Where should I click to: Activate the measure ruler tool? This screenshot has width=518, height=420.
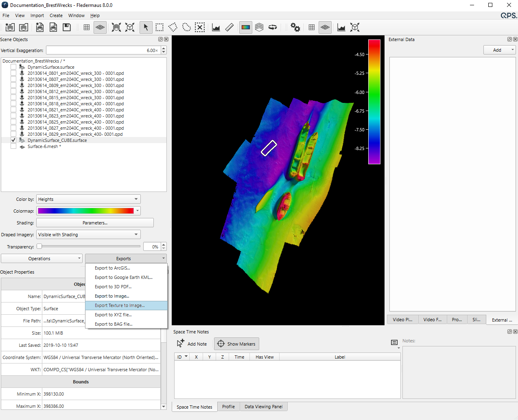(x=229, y=27)
